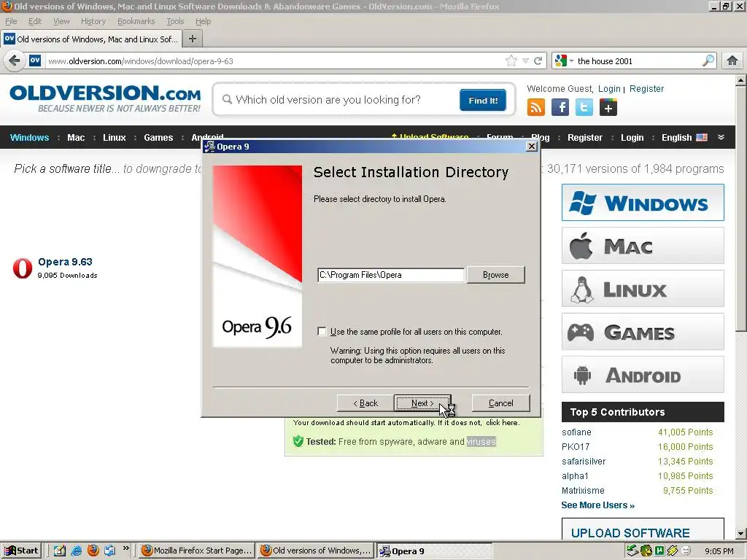Open the History menu
Screen dimensions: 747x560
click(x=93, y=21)
